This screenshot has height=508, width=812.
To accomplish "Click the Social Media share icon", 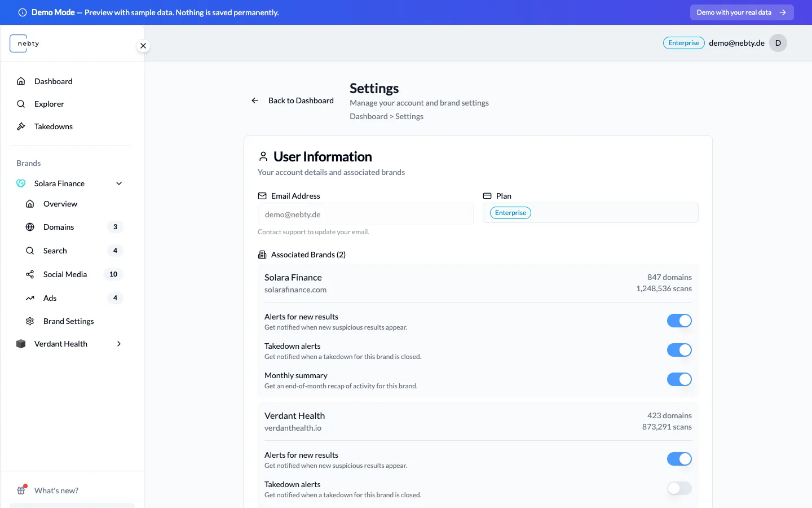I will click(30, 274).
